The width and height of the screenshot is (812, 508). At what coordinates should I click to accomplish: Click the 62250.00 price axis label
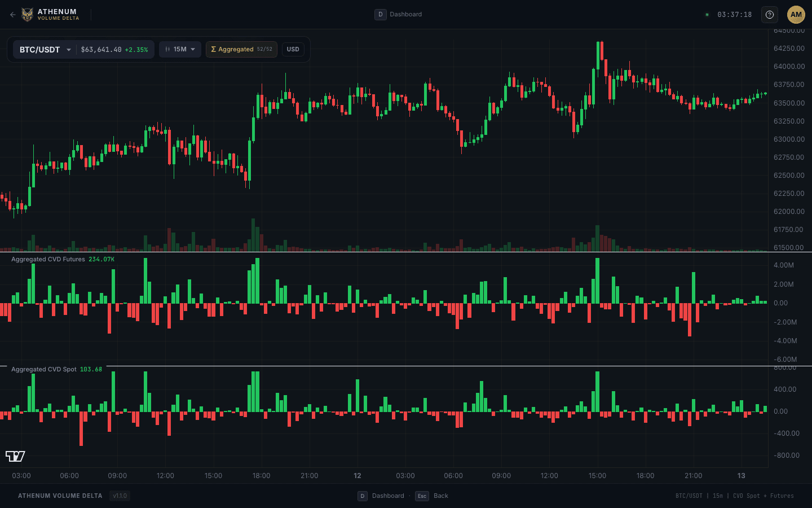(x=789, y=194)
